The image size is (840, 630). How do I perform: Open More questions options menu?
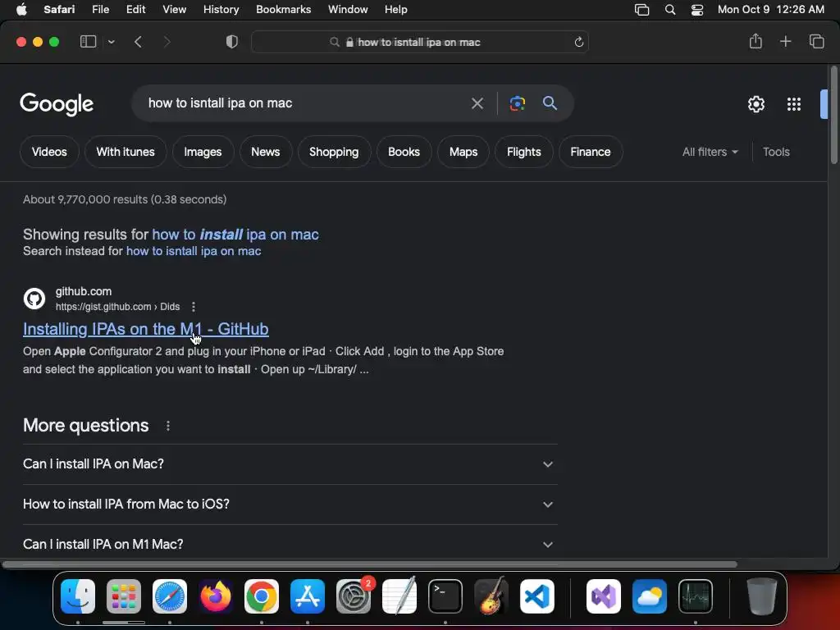coord(168,426)
